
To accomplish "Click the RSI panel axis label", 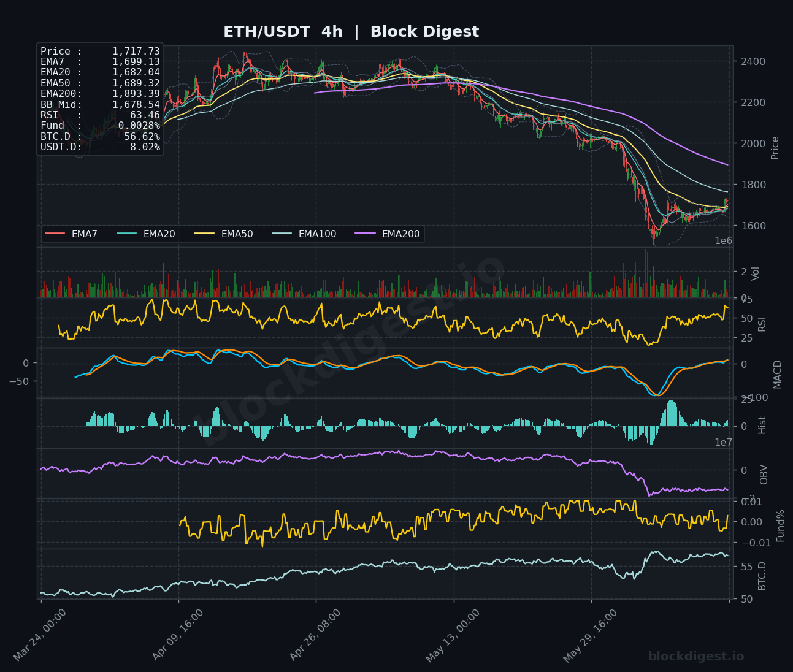I will click(762, 324).
